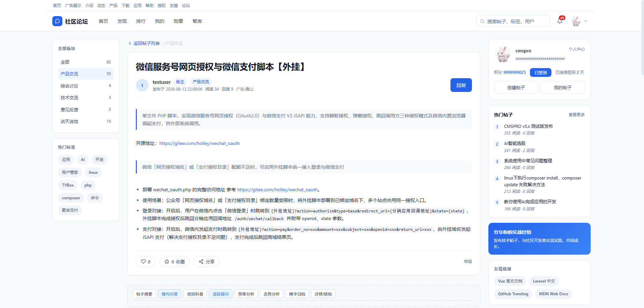Click 个人中心 link

577,49
